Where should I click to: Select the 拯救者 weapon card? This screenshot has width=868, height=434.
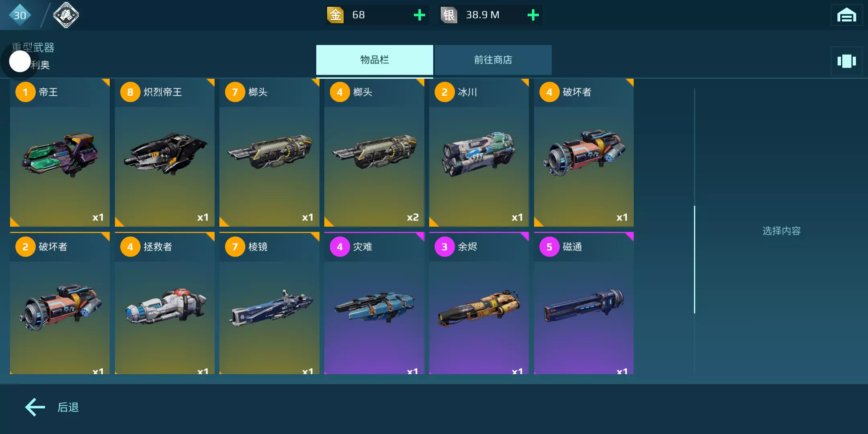[165, 303]
